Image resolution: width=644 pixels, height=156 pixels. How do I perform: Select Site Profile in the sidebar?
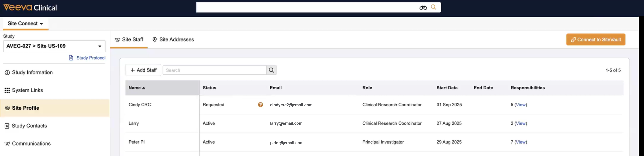tap(25, 108)
